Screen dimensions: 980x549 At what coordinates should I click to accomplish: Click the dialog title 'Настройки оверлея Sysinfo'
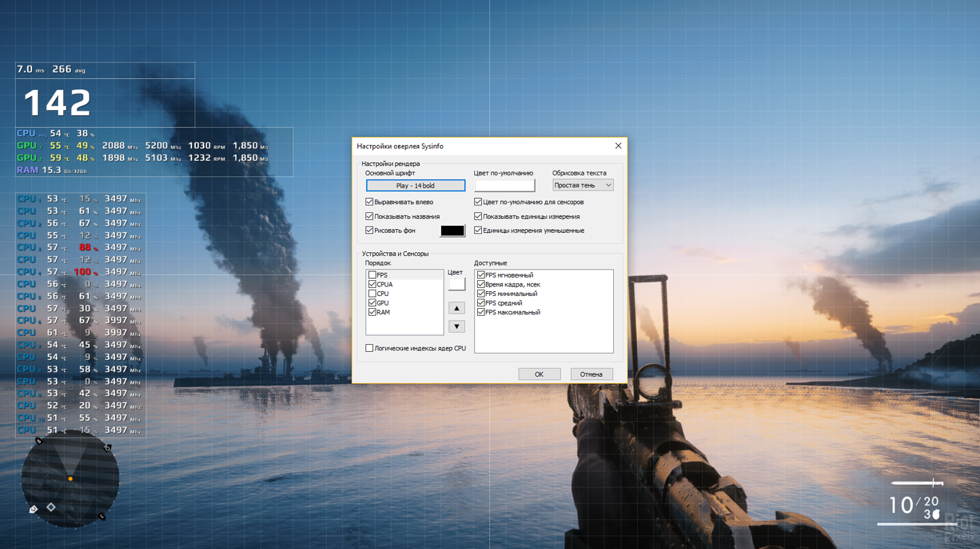[399, 146]
